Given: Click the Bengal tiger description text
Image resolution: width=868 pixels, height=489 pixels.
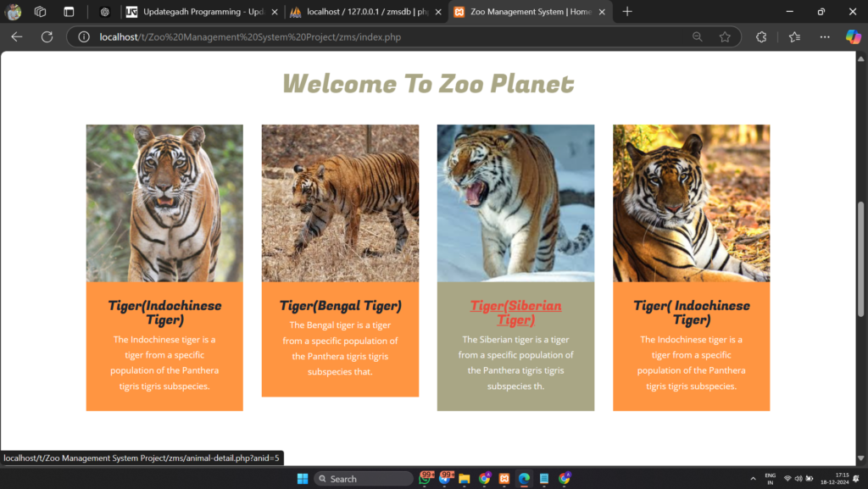Looking at the screenshot, I should click(x=341, y=348).
